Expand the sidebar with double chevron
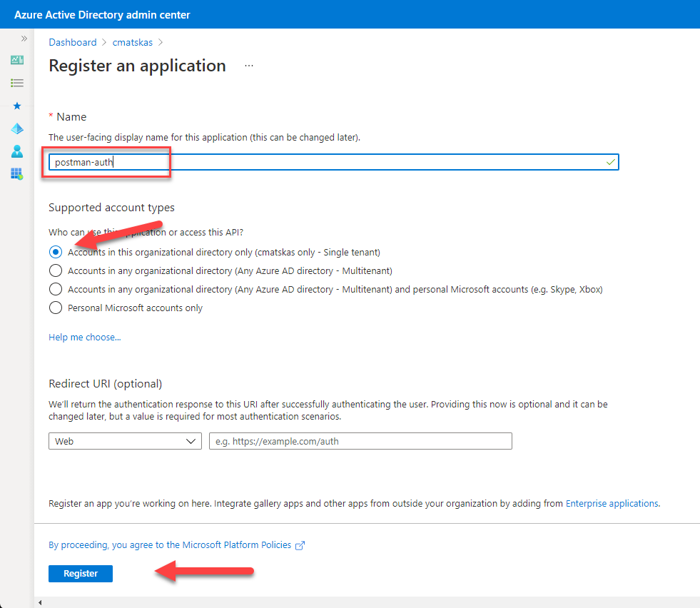The image size is (700, 608). coord(24,39)
